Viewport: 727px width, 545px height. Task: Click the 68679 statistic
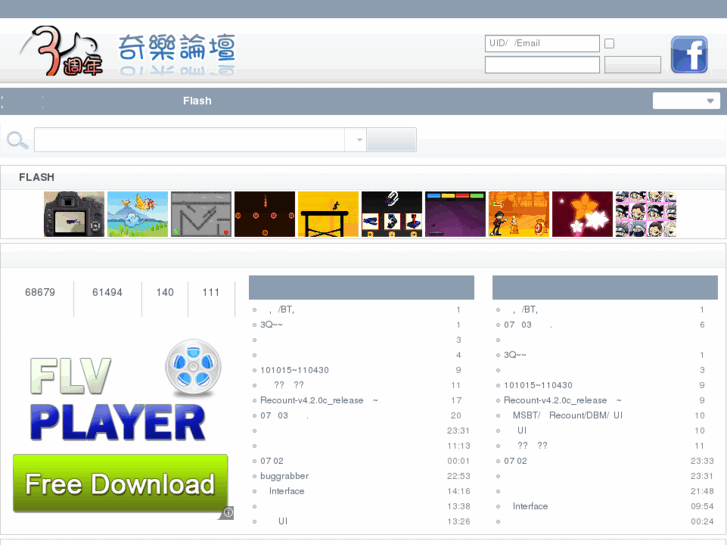coord(40,292)
